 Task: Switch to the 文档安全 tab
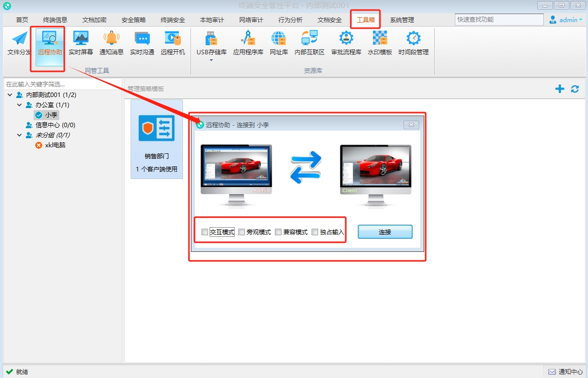pos(330,20)
